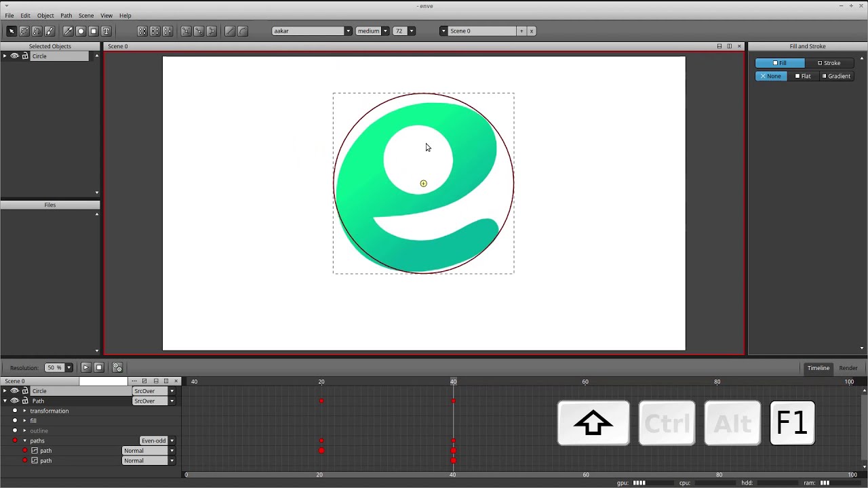Select the object pointer tool
This screenshot has height=488, width=868.
click(12, 31)
